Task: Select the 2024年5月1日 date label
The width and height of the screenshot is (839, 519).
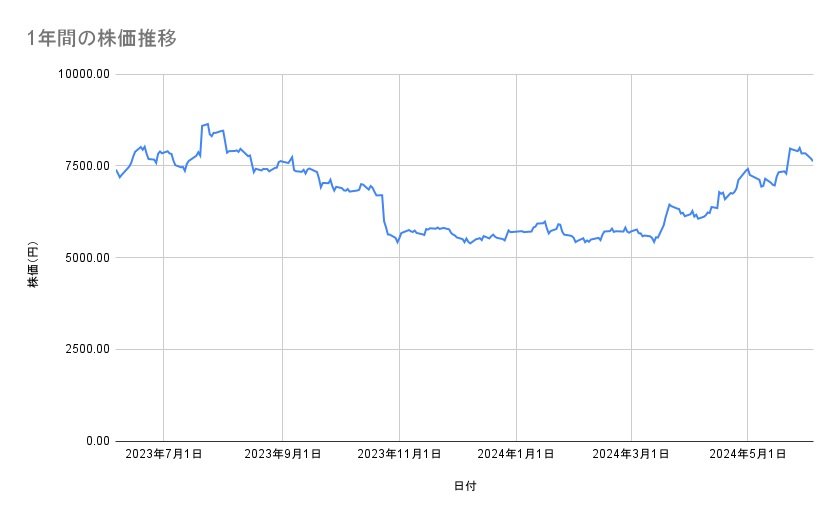Action: (x=747, y=454)
